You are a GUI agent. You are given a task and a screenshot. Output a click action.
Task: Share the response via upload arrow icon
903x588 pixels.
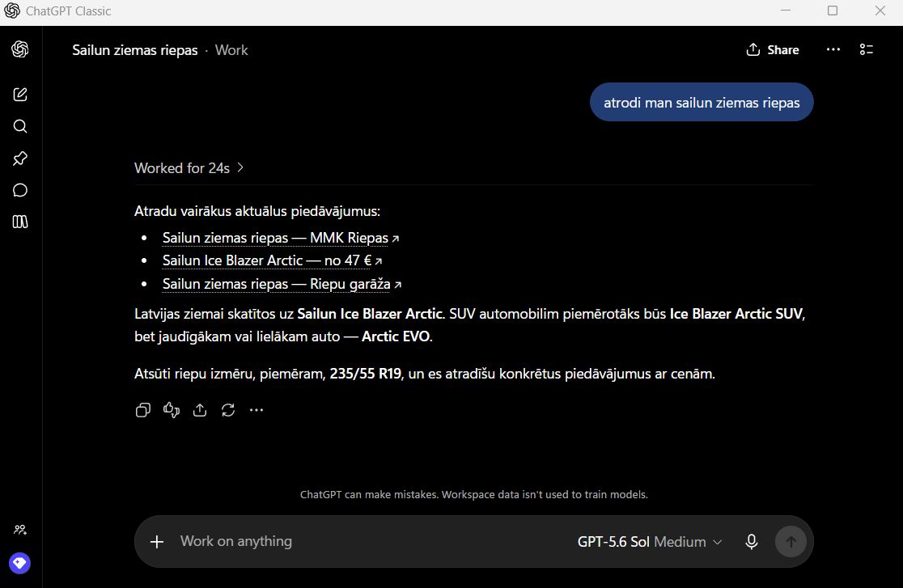(x=200, y=410)
